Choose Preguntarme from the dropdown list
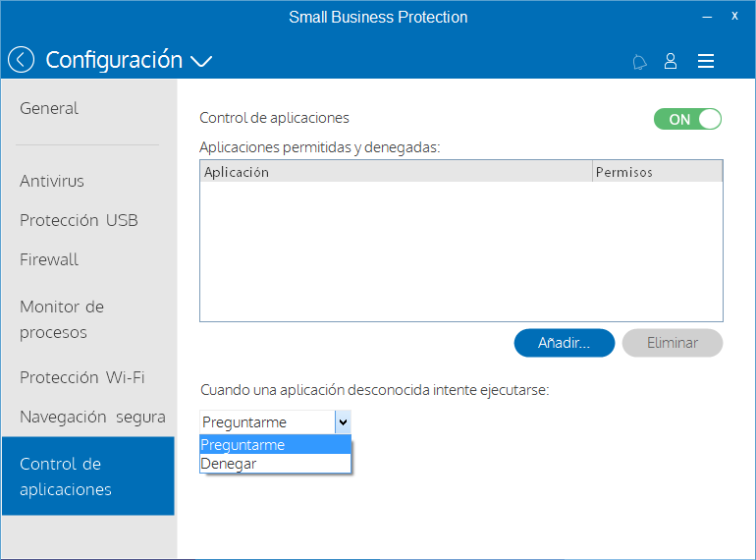756x560 pixels. (275, 445)
